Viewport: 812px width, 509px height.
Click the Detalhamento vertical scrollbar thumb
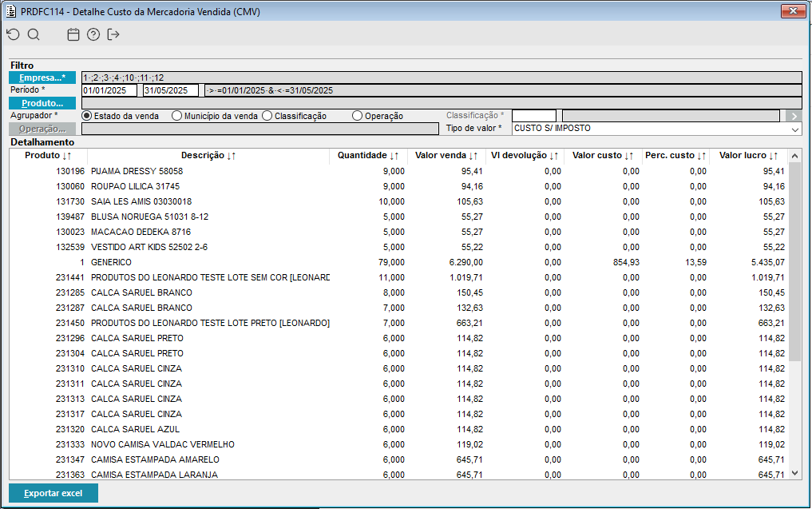[795, 261]
